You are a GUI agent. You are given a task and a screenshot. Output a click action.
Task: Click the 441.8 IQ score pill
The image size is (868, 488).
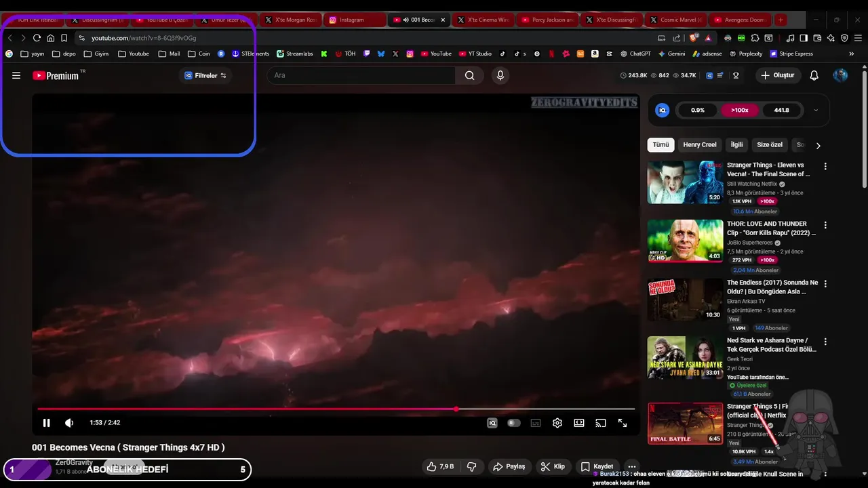[x=781, y=110]
